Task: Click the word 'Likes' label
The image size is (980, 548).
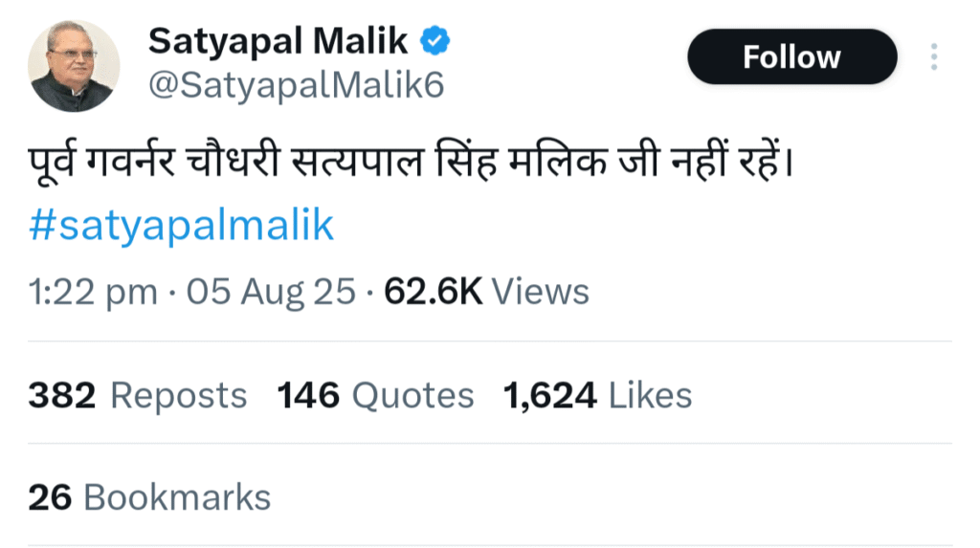Action: [651, 395]
